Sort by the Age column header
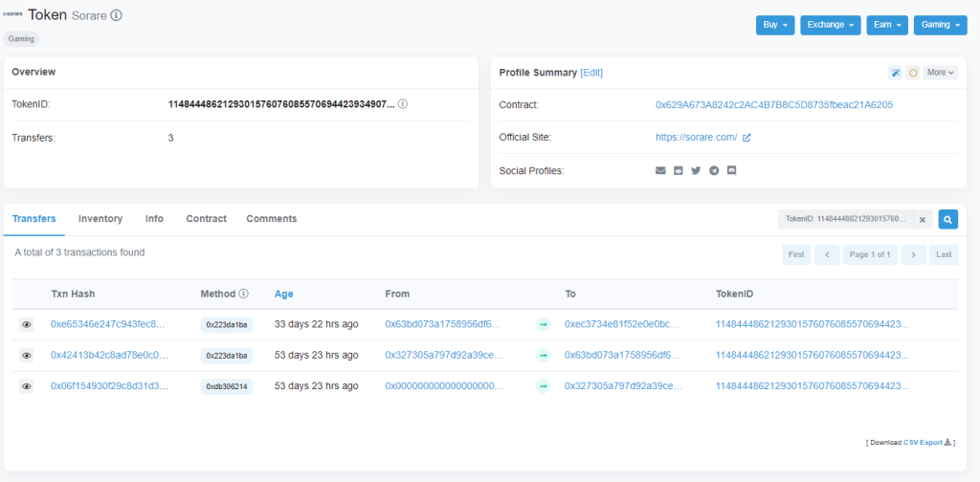The width and height of the screenshot is (980, 482). click(283, 294)
